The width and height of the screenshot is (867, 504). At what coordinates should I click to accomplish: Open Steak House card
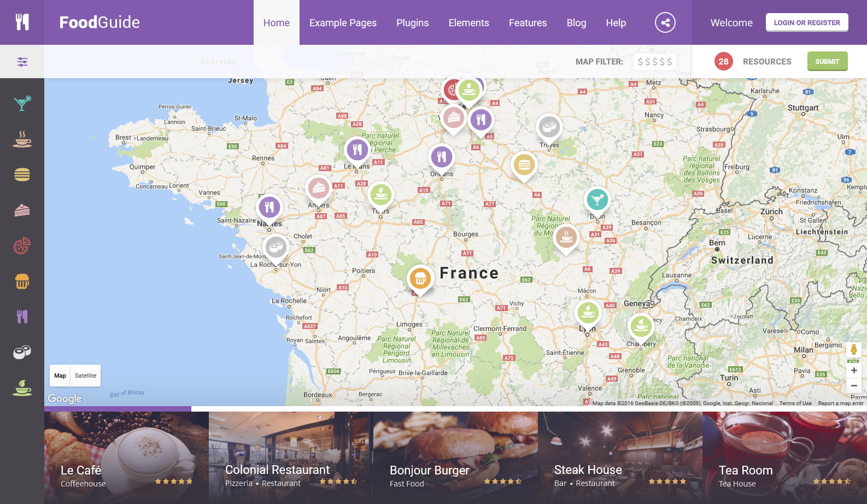click(620, 458)
